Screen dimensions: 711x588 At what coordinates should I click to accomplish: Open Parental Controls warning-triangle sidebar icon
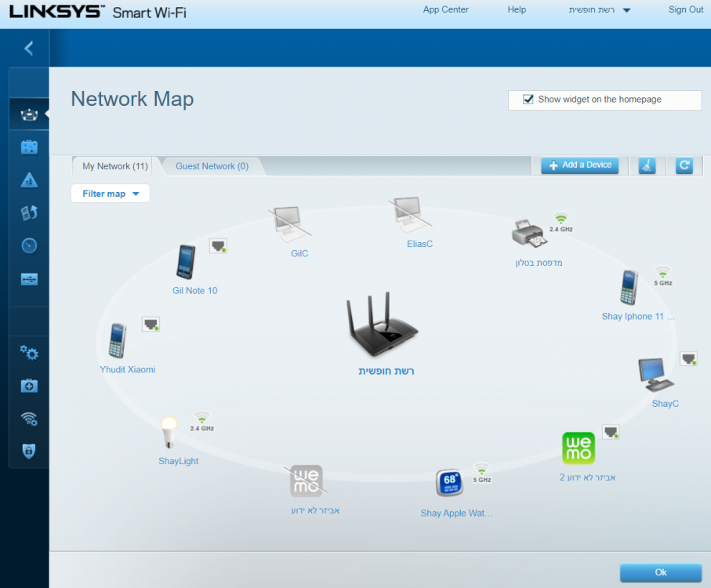pos(29,180)
